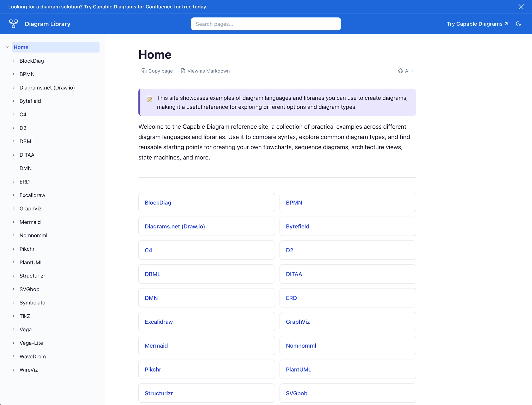Expand the Structurizr sidebar chevron

pos(14,276)
